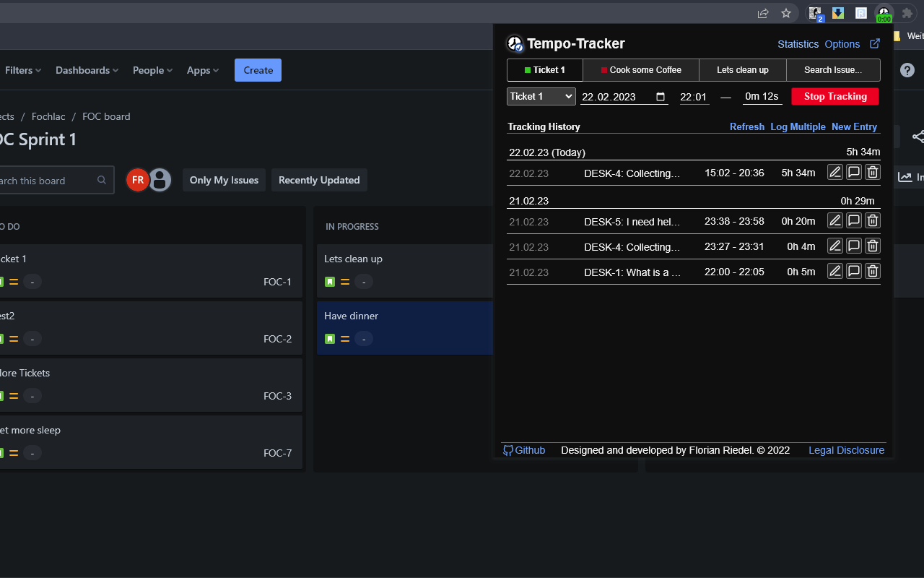The width and height of the screenshot is (924, 578).
Task: Filter board by FR avatar
Action: tap(138, 180)
